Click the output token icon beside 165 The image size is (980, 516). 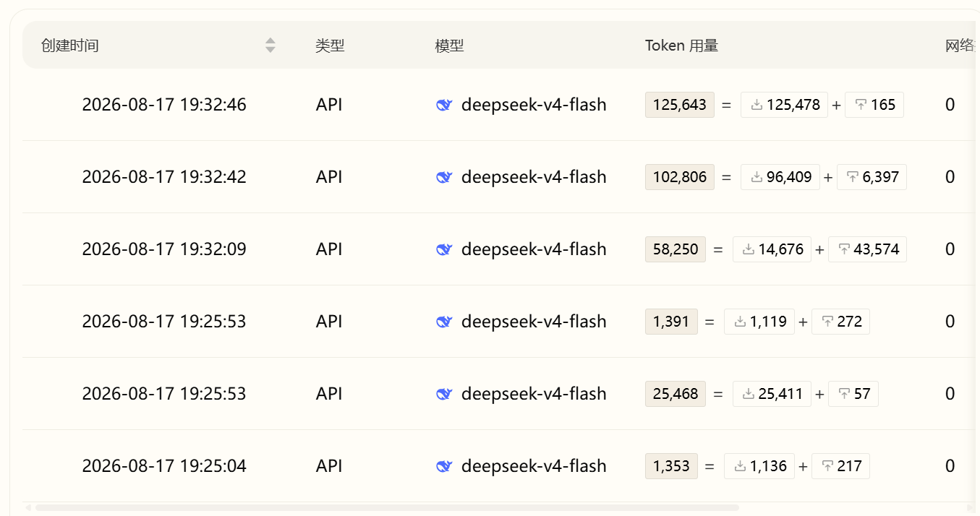click(x=861, y=105)
